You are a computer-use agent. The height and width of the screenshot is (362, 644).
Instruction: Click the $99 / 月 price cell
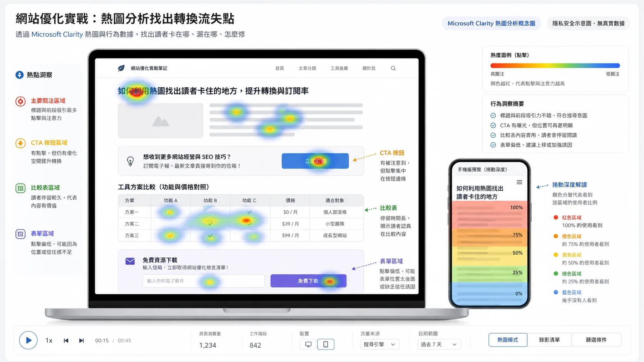coord(290,235)
